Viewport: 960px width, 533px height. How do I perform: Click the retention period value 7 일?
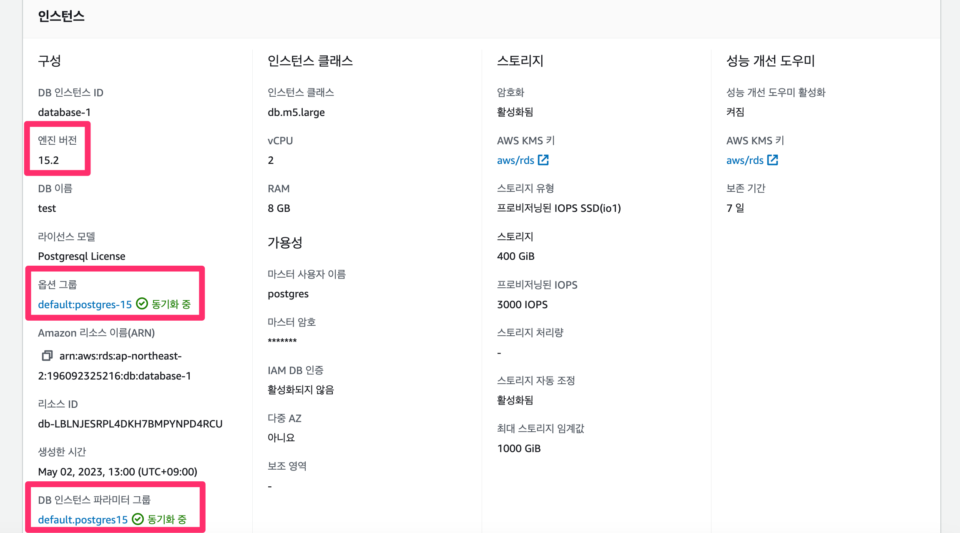coord(735,208)
